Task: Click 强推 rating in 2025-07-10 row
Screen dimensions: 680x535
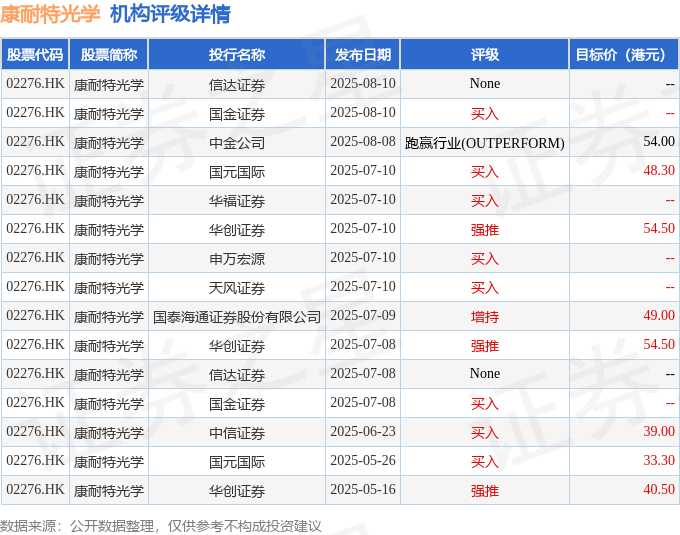Action: [x=484, y=230]
